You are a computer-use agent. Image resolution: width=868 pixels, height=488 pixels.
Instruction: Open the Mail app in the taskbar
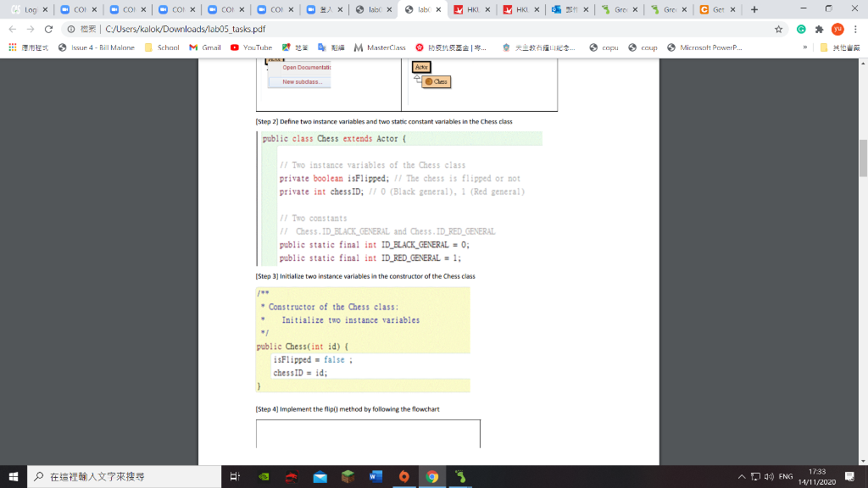(320, 476)
